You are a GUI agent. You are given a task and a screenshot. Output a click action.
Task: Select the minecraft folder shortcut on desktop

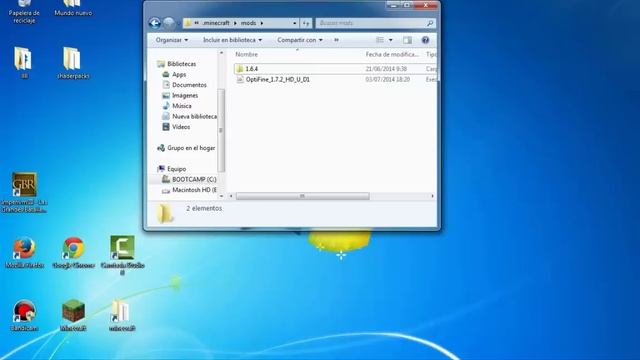point(122,316)
